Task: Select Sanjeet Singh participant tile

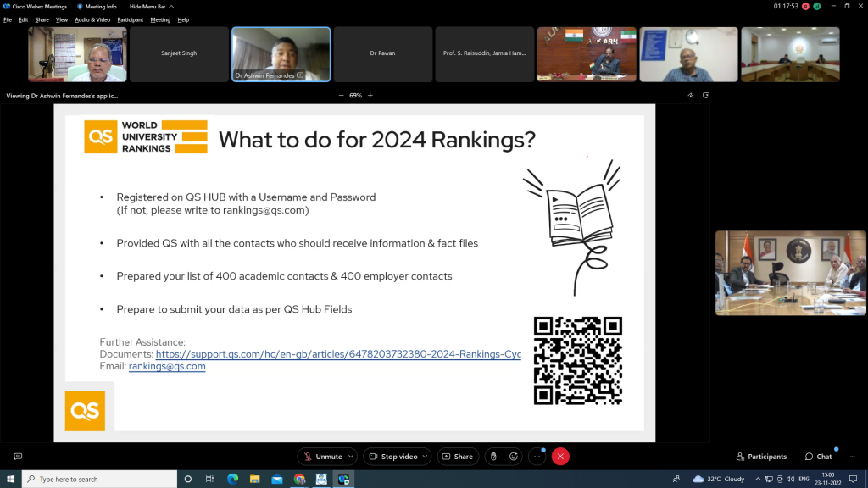Action: tap(179, 54)
